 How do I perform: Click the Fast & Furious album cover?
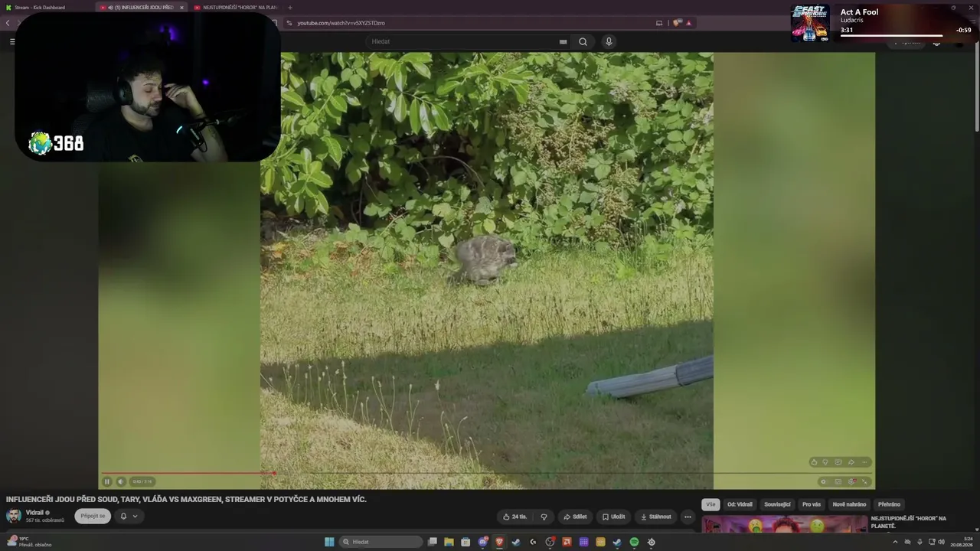coord(810,23)
